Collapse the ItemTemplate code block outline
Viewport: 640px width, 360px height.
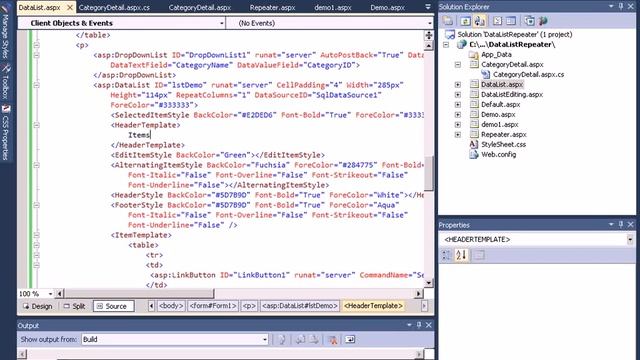[x=36, y=235]
